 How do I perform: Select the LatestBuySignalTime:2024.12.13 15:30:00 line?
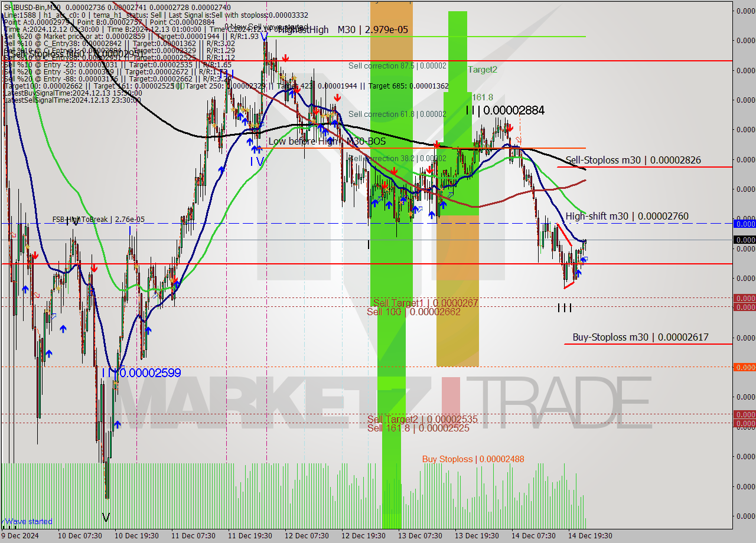(73, 93)
